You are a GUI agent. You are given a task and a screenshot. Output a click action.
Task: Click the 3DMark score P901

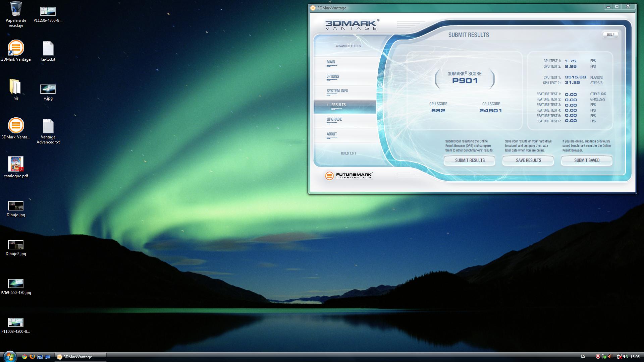click(465, 80)
